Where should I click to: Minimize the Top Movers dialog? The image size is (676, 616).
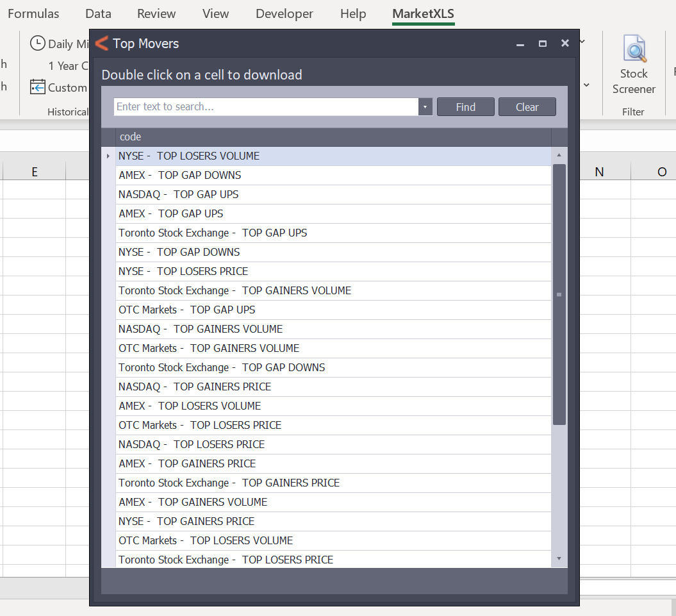click(520, 44)
